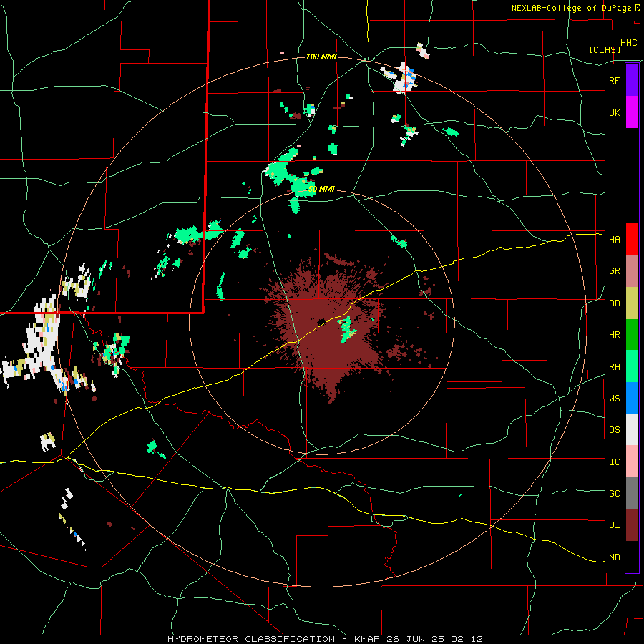Click the GR legend color swatch
644x644 pixels.
click(632, 270)
